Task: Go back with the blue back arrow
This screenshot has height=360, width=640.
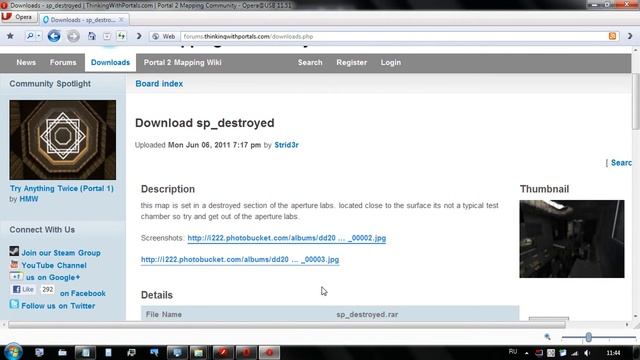Action: (x=54, y=36)
